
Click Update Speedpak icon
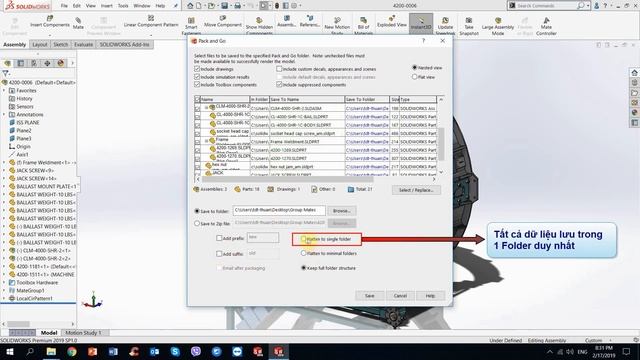(445, 20)
